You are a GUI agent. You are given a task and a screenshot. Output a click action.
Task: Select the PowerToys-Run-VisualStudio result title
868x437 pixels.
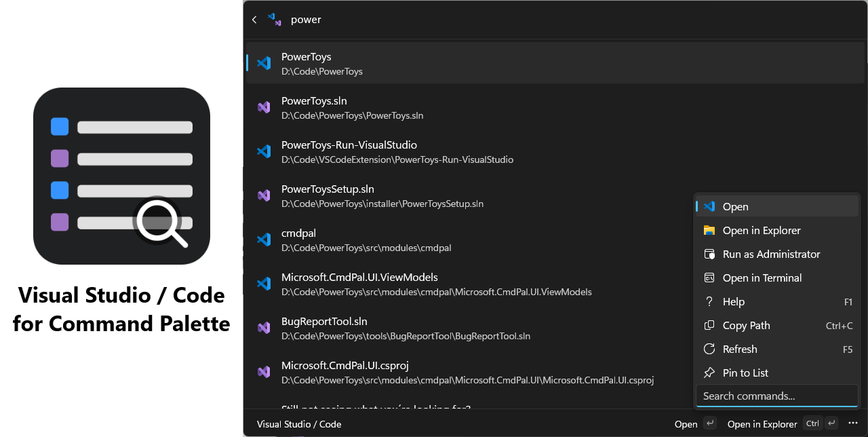(349, 145)
